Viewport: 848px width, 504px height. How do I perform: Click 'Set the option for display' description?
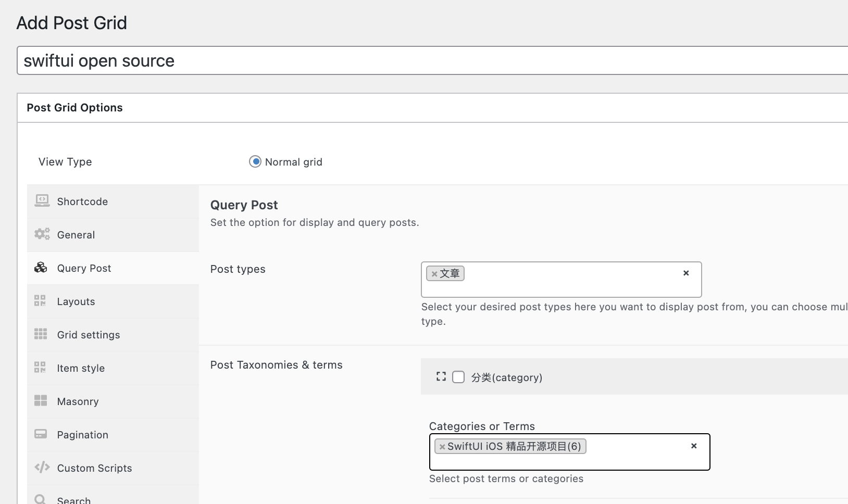[x=315, y=223]
